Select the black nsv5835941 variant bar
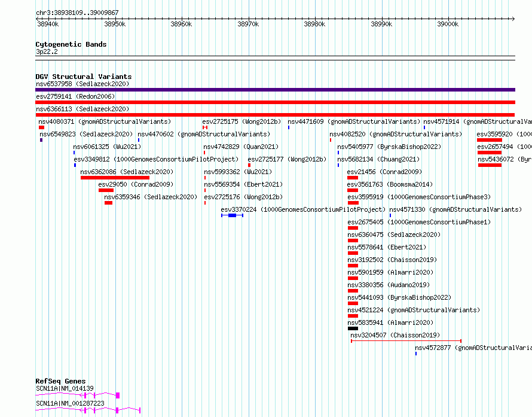Screen dimensions: 532x417 click(353, 328)
